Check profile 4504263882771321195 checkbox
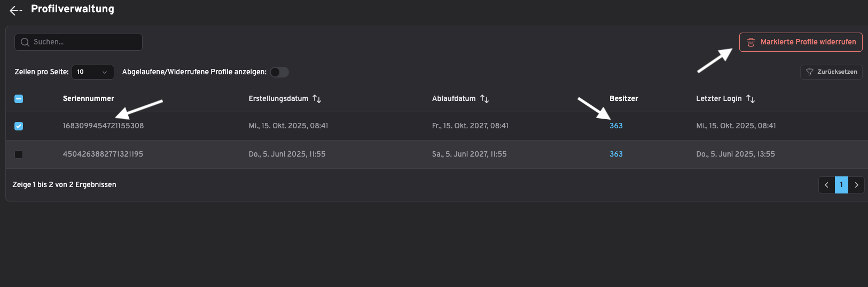 [19, 154]
